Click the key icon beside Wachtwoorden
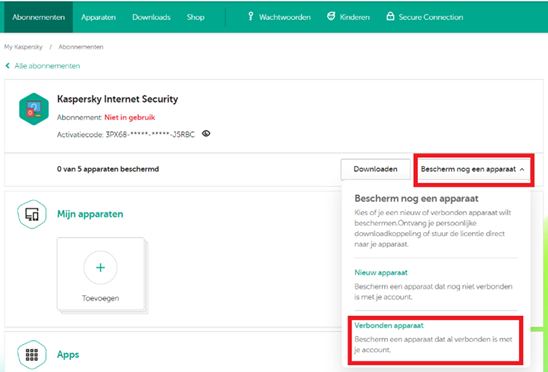The height and width of the screenshot is (372, 548). 251,16
